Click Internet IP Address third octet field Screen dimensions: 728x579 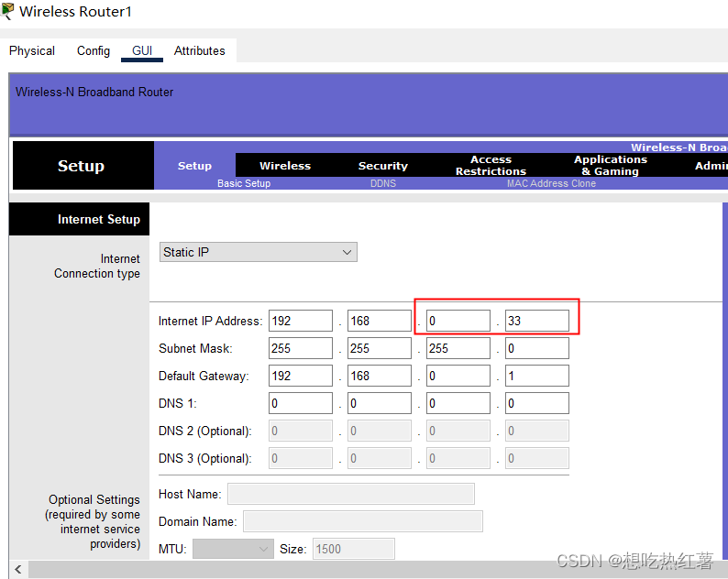(458, 321)
